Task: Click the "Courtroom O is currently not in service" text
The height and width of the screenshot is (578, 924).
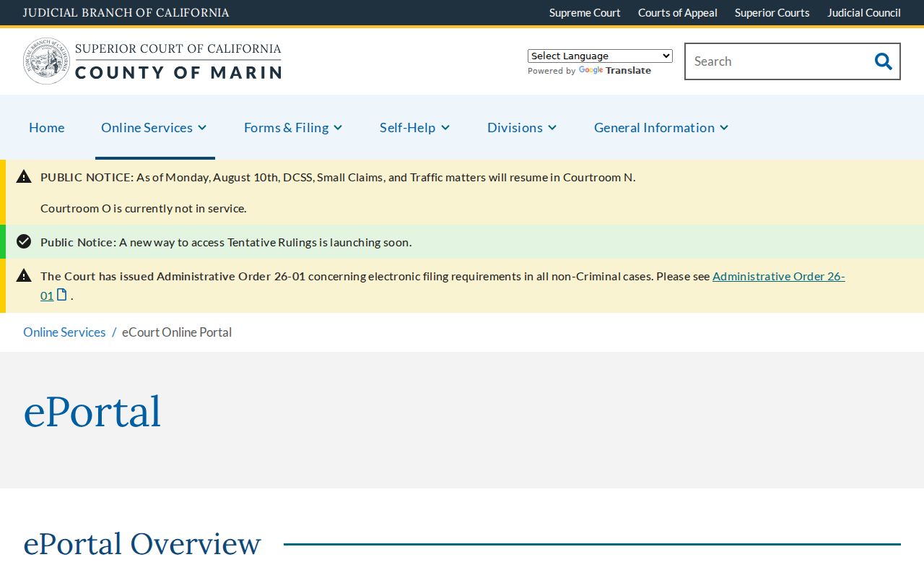Action: point(144,208)
